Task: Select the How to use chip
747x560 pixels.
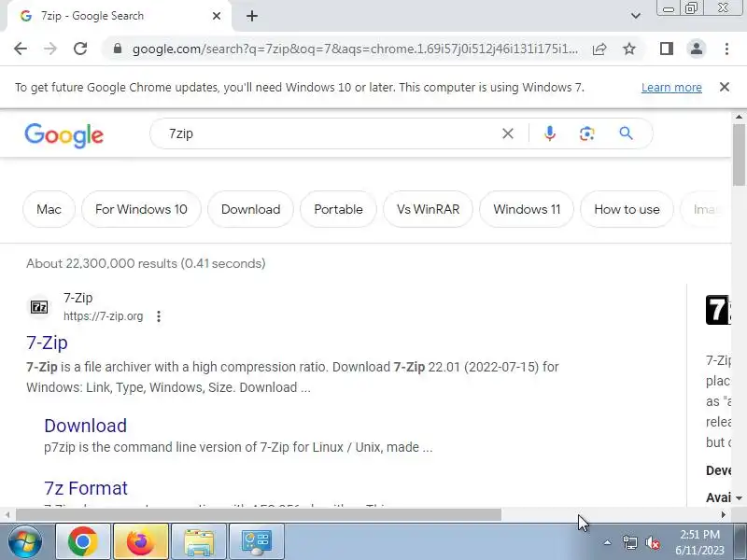Action: 627,209
